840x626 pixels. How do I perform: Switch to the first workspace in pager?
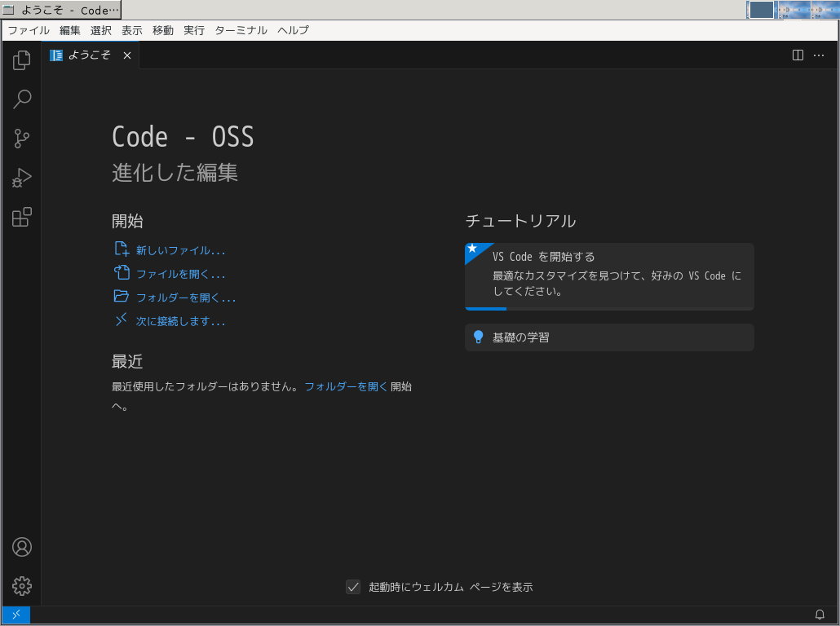click(x=761, y=10)
